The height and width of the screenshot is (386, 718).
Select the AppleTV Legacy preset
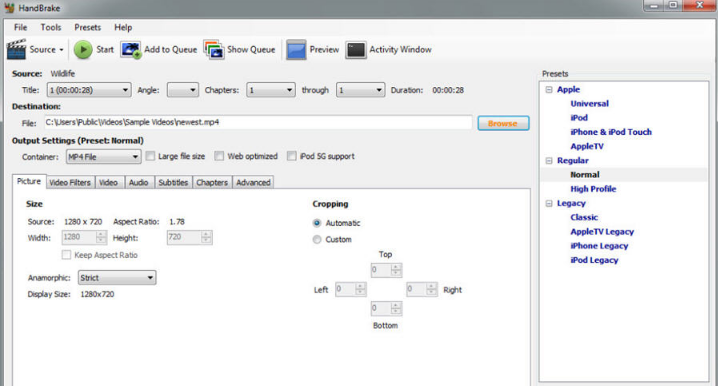(x=602, y=232)
